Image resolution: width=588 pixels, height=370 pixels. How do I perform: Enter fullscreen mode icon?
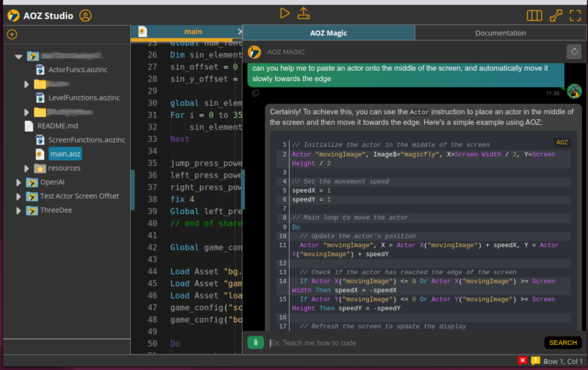(576, 15)
